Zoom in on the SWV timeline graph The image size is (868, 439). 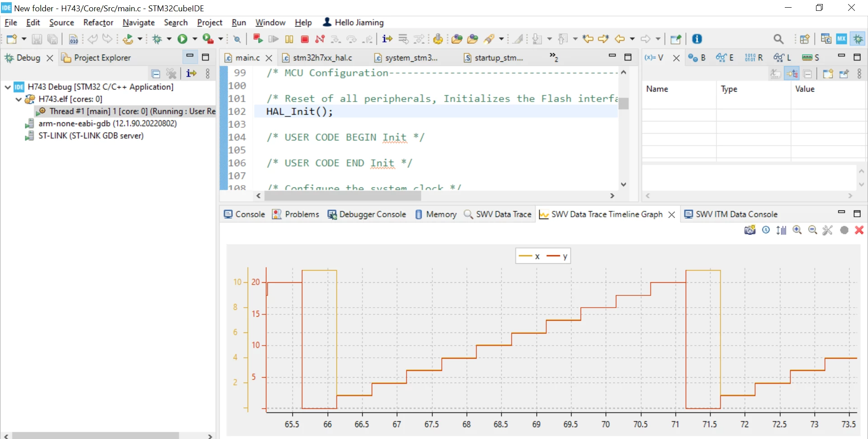pyautogui.click(x=797, y=230)
